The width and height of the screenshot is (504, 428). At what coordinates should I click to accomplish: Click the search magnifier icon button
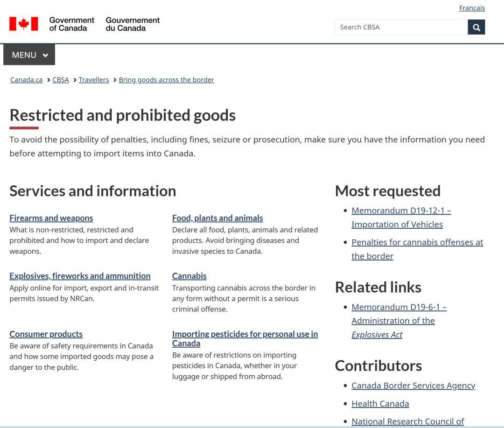[x=476, y=27]
